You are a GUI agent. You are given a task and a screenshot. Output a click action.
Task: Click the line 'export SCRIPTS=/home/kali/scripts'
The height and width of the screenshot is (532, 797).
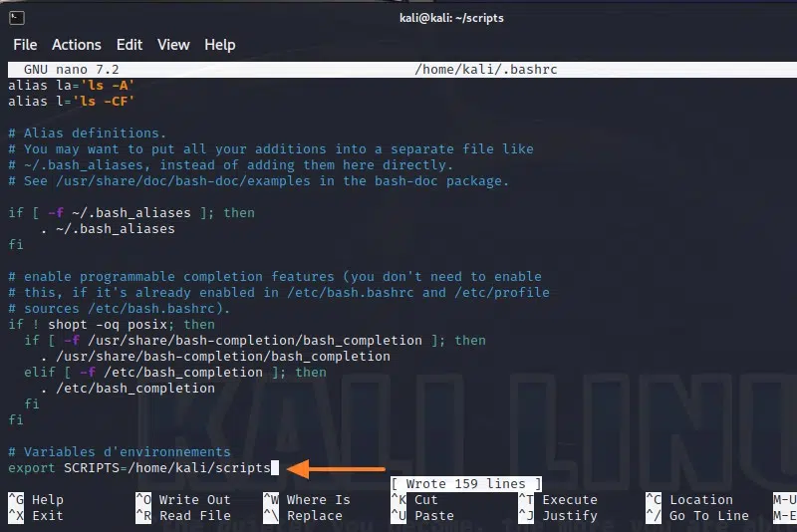click(x=139, y=467)
